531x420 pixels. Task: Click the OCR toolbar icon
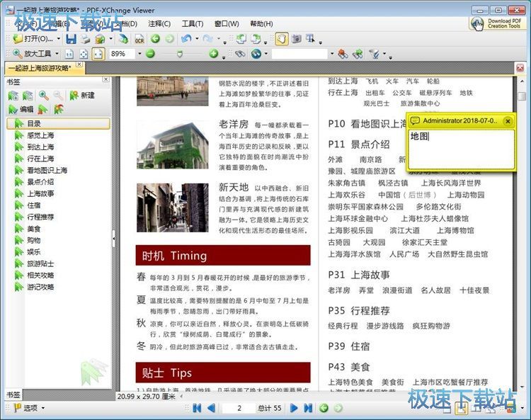pos(139,39)
